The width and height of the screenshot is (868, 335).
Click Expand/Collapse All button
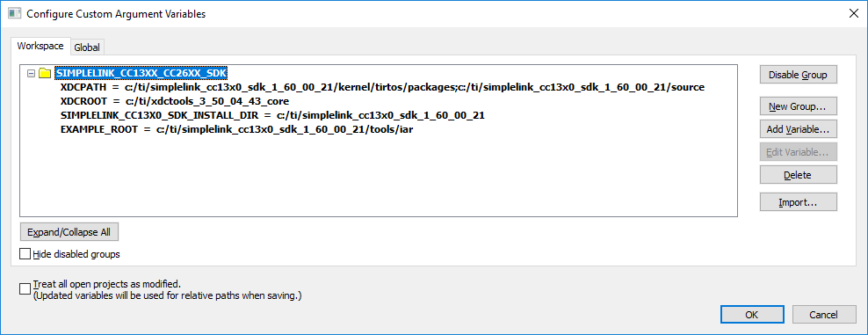tap(69, 232)
